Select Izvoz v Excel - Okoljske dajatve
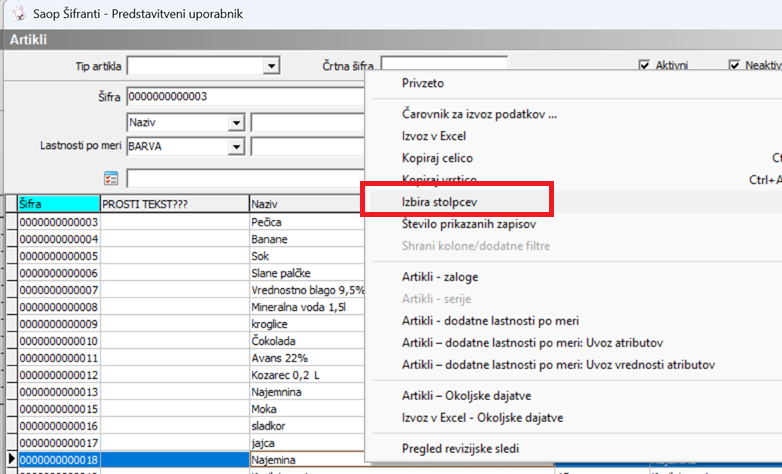The height and width of the screenshot is (474, 782). coord(482,418)
